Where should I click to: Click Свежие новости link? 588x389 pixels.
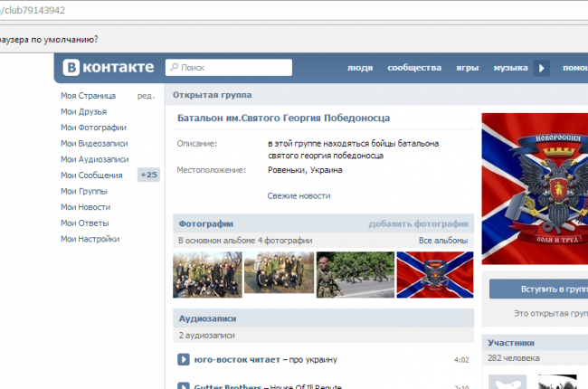299,195
